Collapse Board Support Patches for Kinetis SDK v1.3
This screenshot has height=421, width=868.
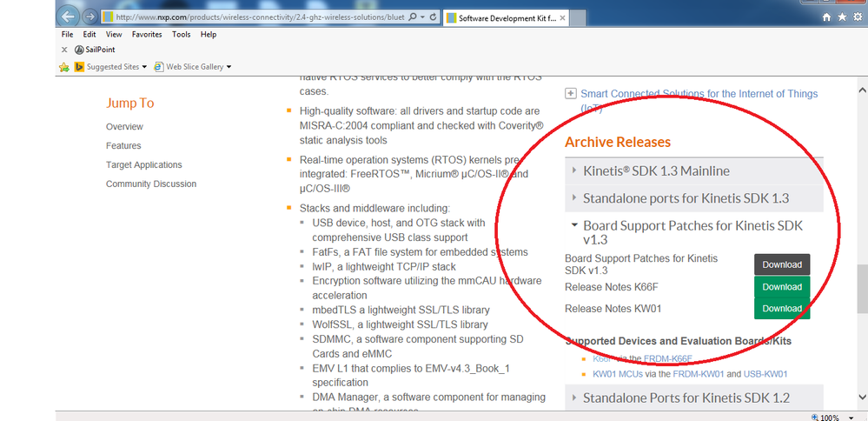[x=694, y=232]
